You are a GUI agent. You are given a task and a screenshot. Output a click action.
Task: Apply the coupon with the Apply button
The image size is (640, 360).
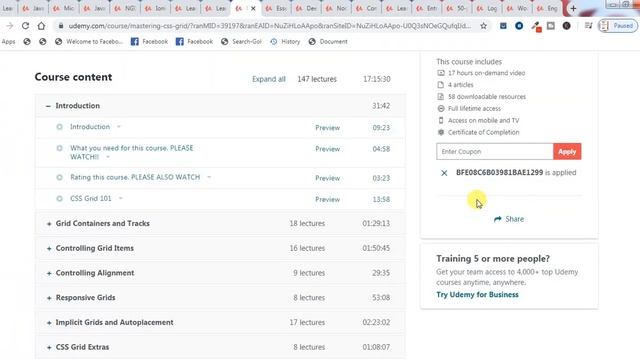click(567, 151)
